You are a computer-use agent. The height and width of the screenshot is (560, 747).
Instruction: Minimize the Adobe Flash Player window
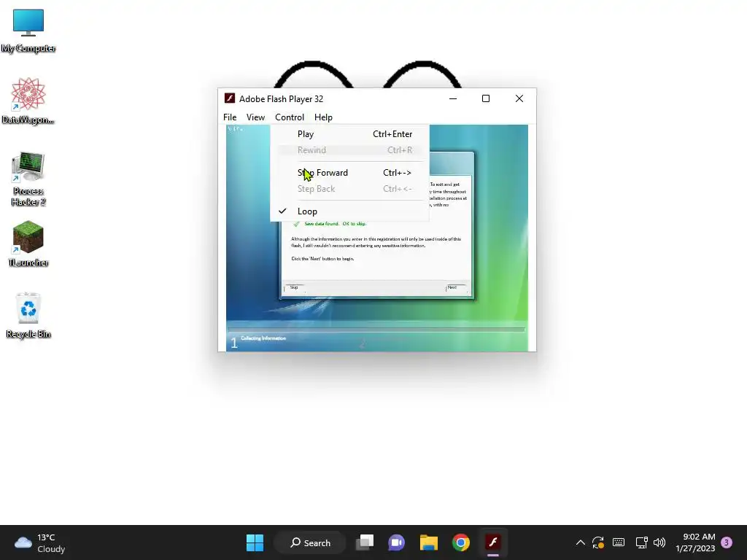[x=453, y=98]
